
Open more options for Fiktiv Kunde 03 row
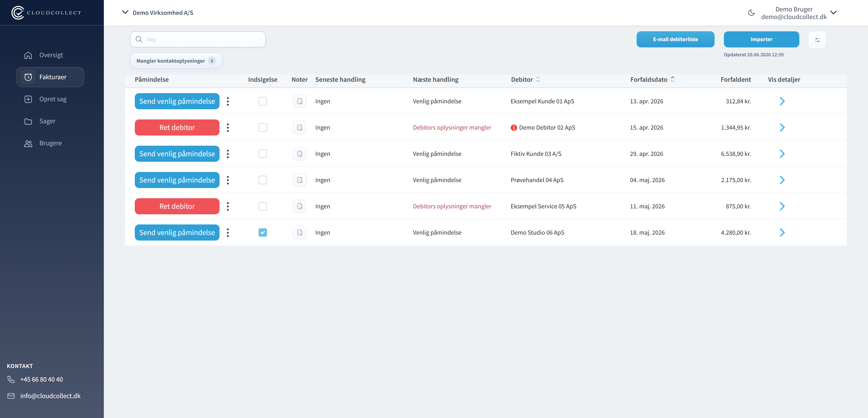(x=228, y=154)
